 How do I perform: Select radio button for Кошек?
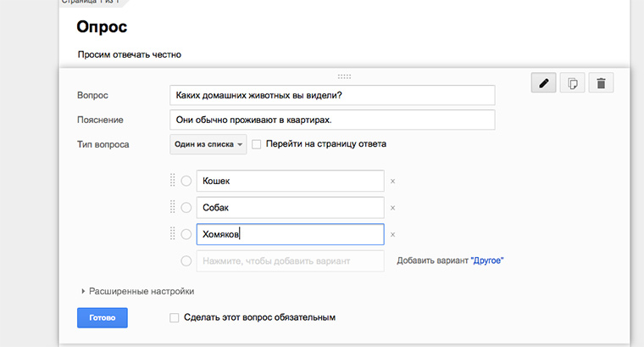(x=186, y=181)
